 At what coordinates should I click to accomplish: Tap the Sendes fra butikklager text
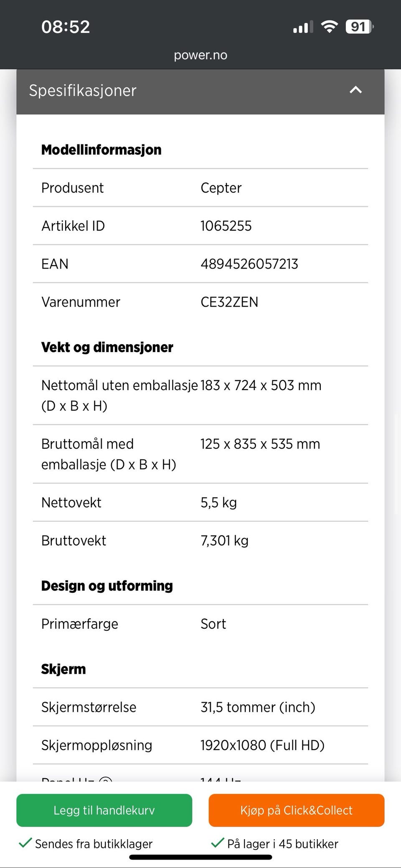pos(94,844)
